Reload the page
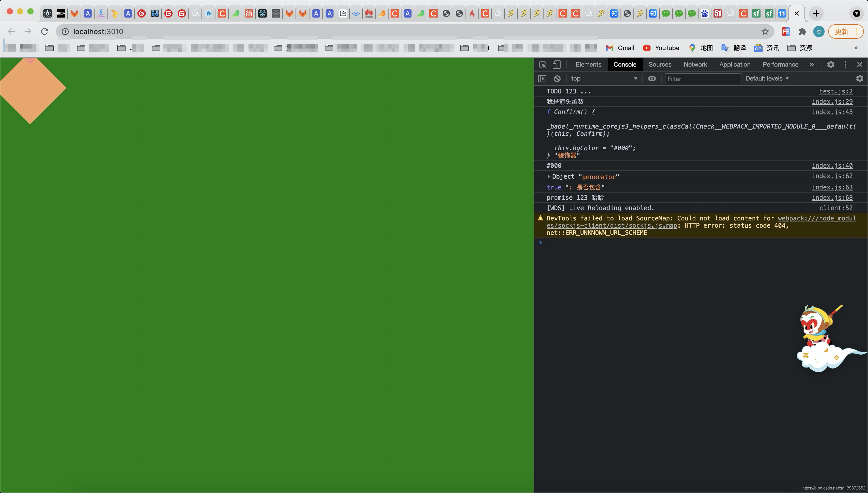This screenshot has height=493, width=868. pyautogui.click(x=44, y=31)
